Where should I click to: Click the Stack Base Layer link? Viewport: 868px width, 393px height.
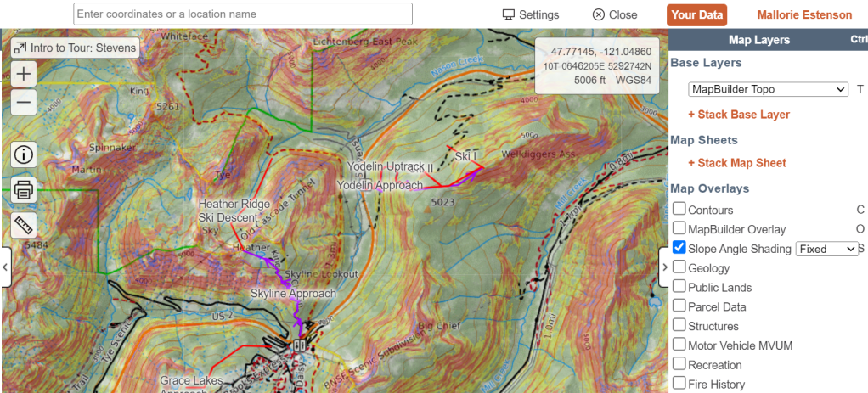point(739,115)
